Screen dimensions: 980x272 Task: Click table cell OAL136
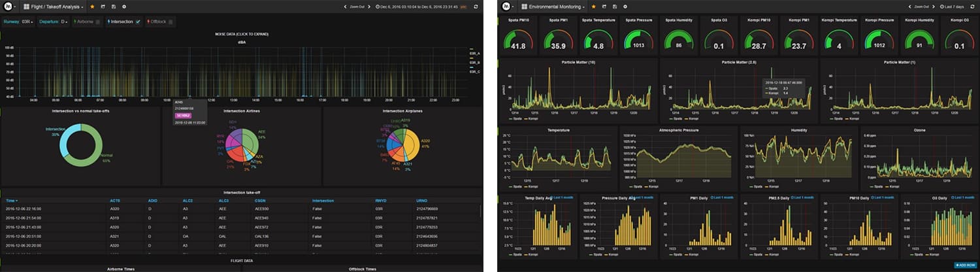click(263, 235)
